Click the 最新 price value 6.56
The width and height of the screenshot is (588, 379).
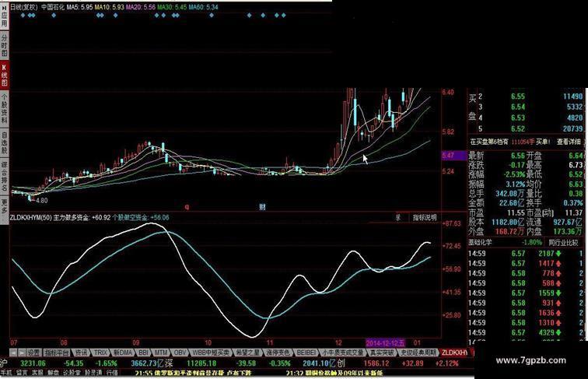coord(517,156)
